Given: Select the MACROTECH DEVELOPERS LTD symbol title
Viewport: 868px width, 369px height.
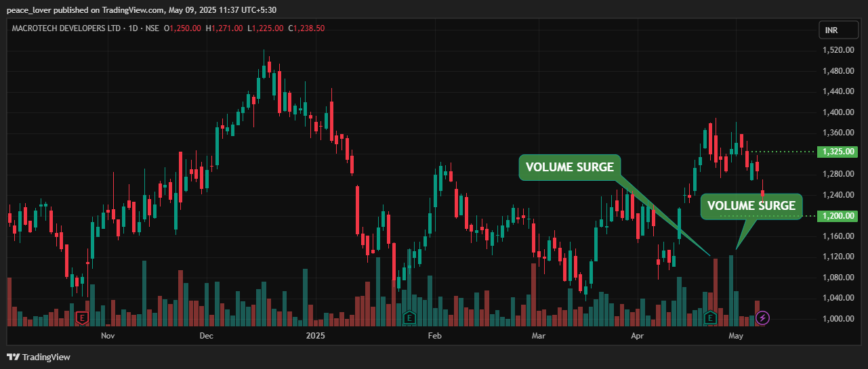Looking at the screenshot, I should [66, 28].
